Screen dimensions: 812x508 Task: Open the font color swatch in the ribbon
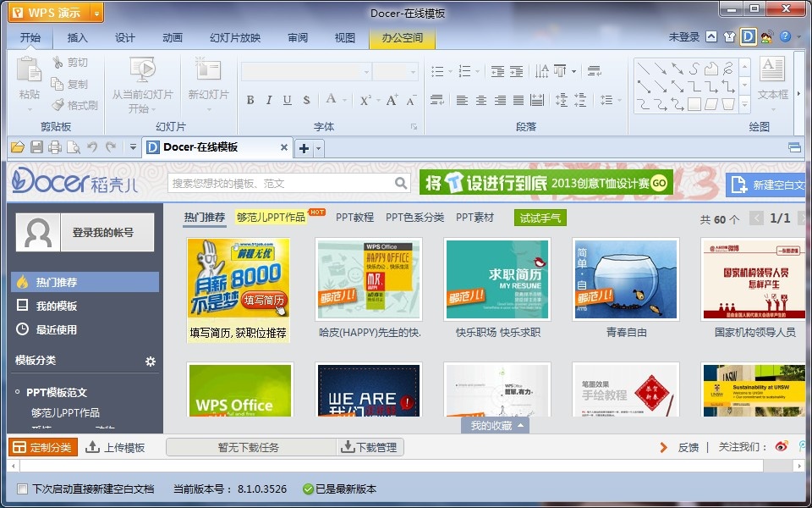[x=331, y=100]
